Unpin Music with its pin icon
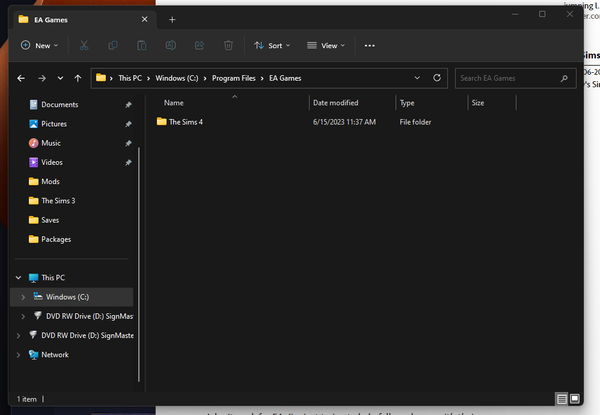 [x=128, y=143]
